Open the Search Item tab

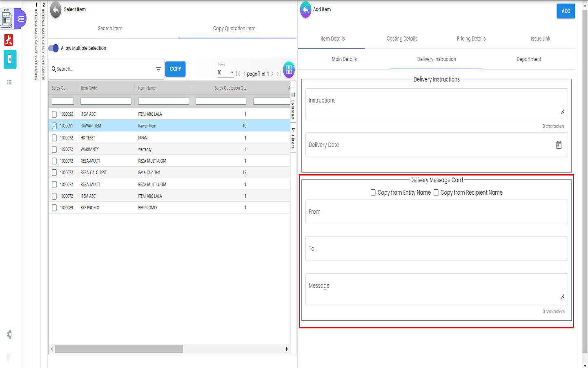(110, 29)
